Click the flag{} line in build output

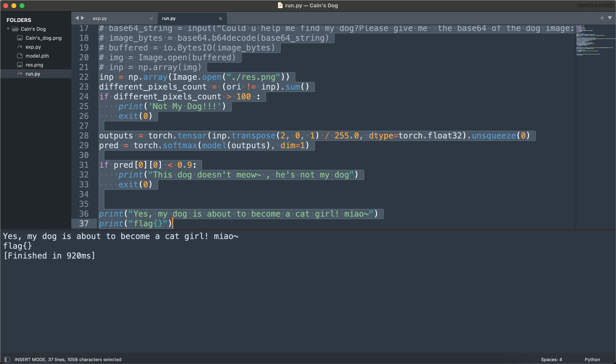[18, 246]
